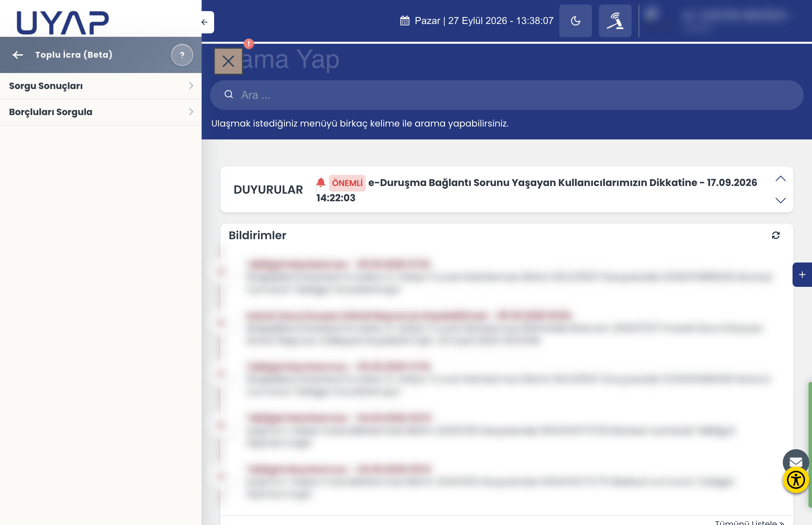
Task: Click Tümünü Listele link
Action: 749,522
